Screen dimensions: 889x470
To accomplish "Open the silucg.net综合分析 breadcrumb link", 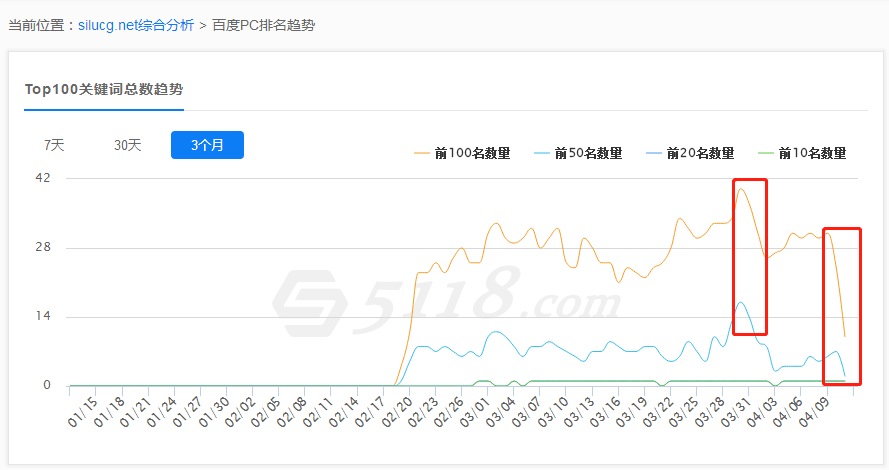I will [136, 25].
